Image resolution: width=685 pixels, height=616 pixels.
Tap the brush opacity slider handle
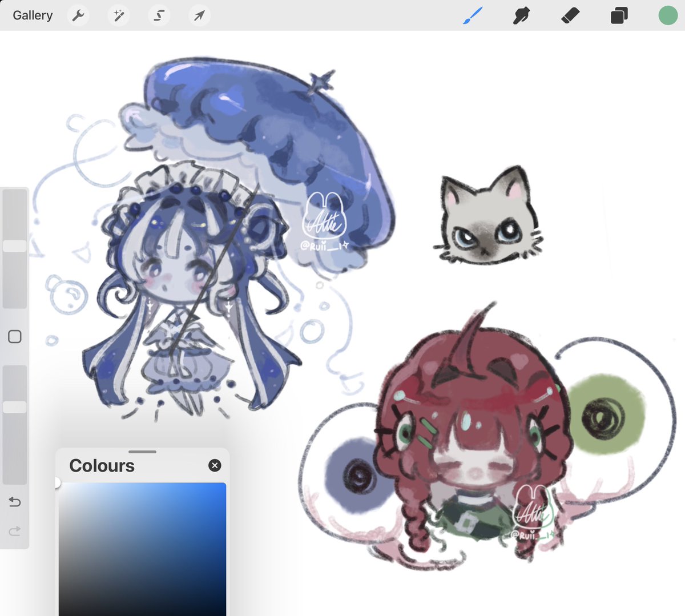(x=15, y=407)
